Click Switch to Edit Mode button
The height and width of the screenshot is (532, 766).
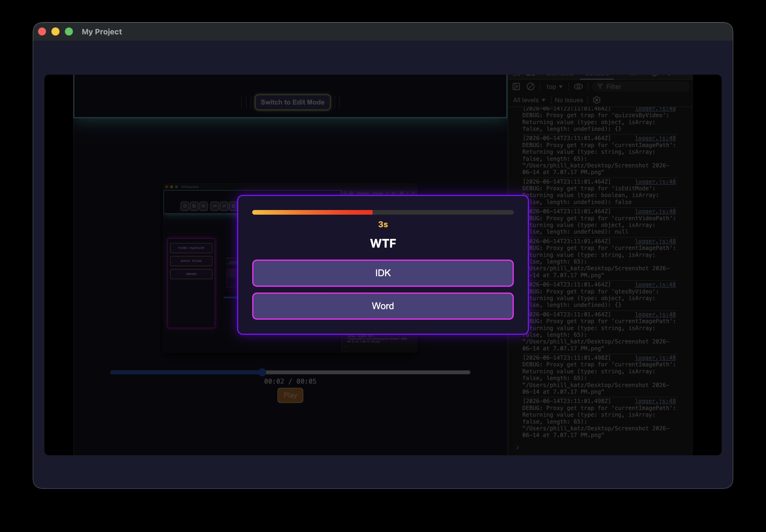pos(293,102)
